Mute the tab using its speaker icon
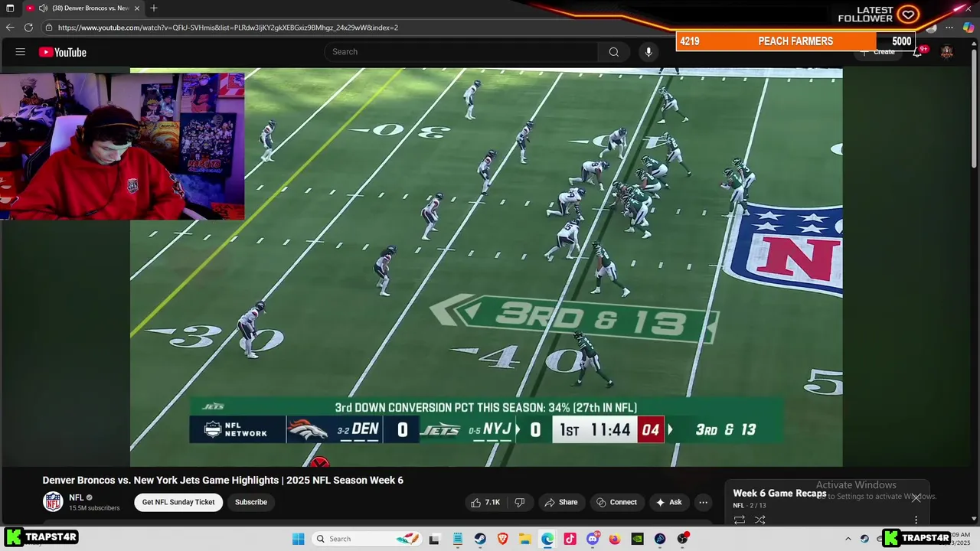Image resolution: width=980 pixels, height=551 pixels. click(x=43, y=8)
